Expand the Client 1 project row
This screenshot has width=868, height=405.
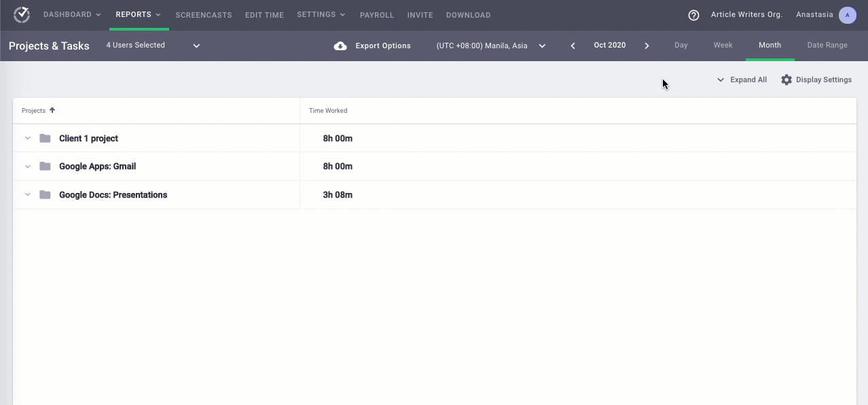click(28, 139)
